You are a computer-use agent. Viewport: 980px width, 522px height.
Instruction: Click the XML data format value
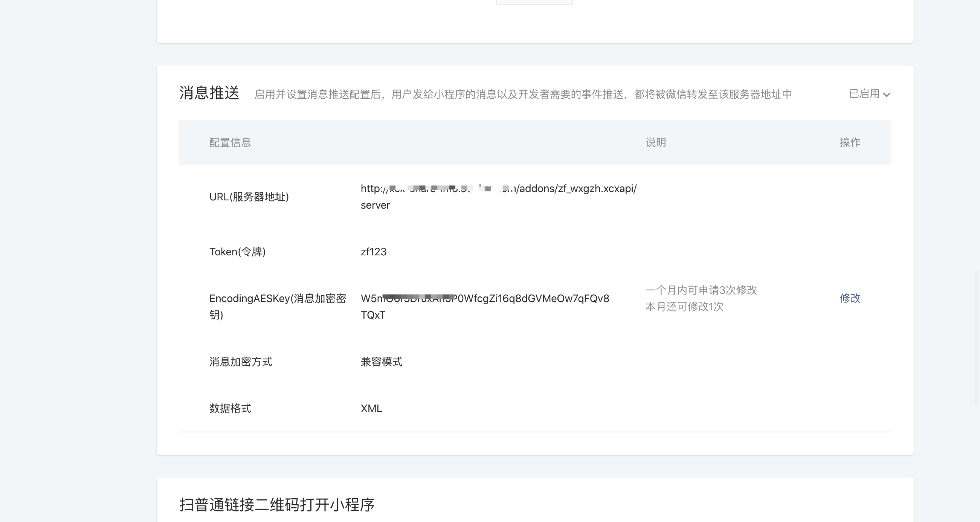371,408
